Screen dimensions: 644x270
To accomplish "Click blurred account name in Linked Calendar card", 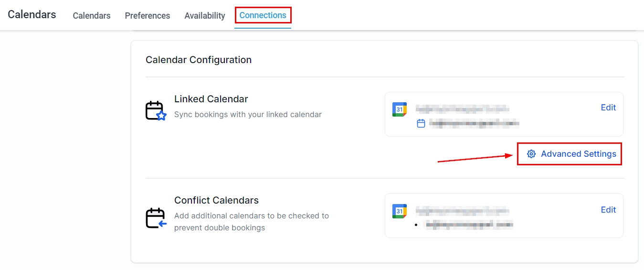I will click(x=462, y=109).
